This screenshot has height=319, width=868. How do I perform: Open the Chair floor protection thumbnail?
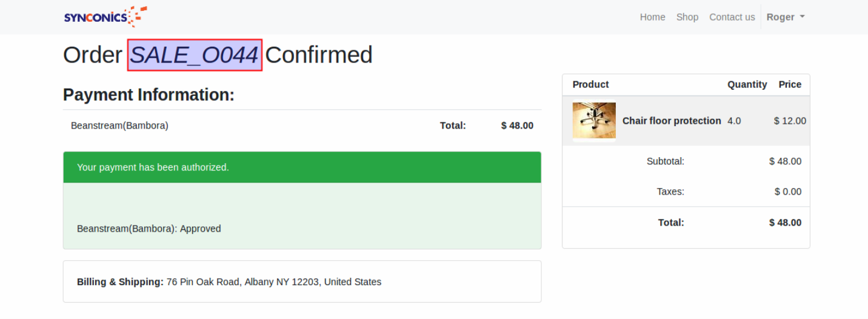[x=594, y=121]
